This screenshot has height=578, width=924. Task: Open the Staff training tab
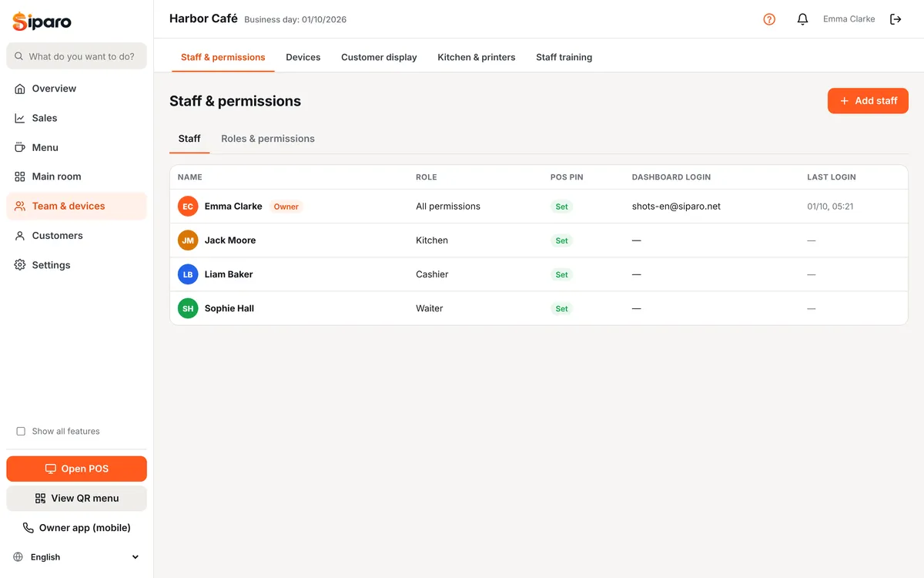point(564,57)
